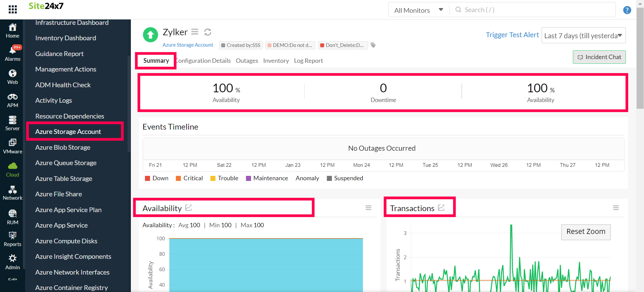
Task: Expand the All Monitors dropdown
Action: [418, 10]
